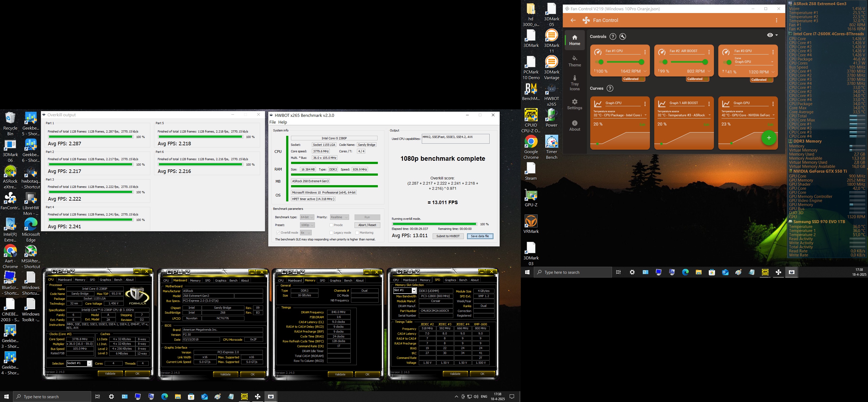Show hidden icons in the system tray
The image size is (868, 402).
(456, 397)
